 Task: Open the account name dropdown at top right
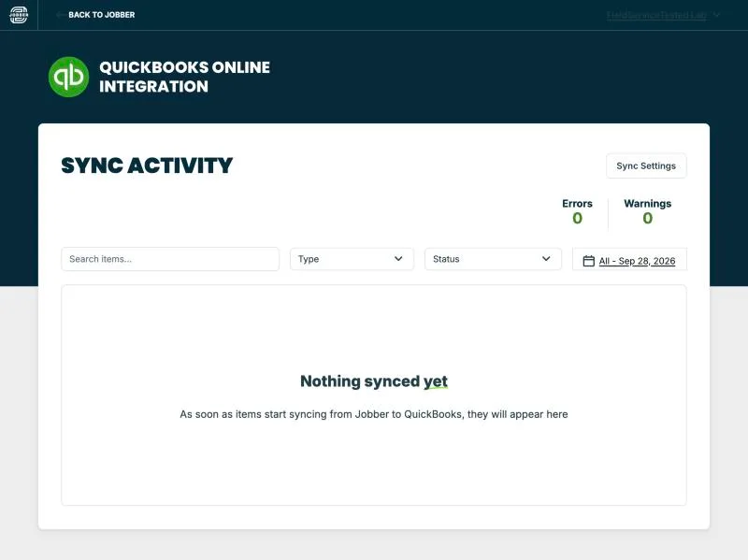[x=663, y=15]
